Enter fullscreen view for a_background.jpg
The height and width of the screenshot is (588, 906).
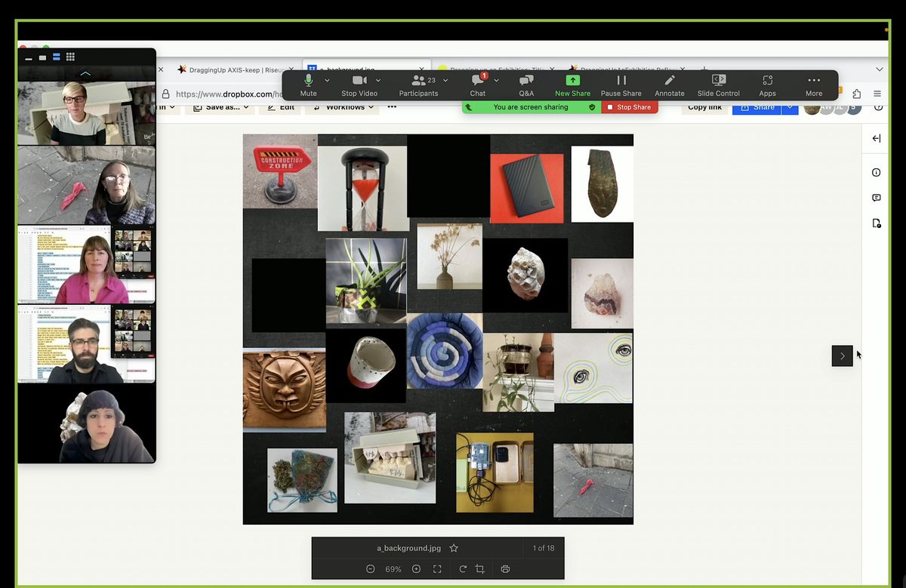tap(437, 569)
